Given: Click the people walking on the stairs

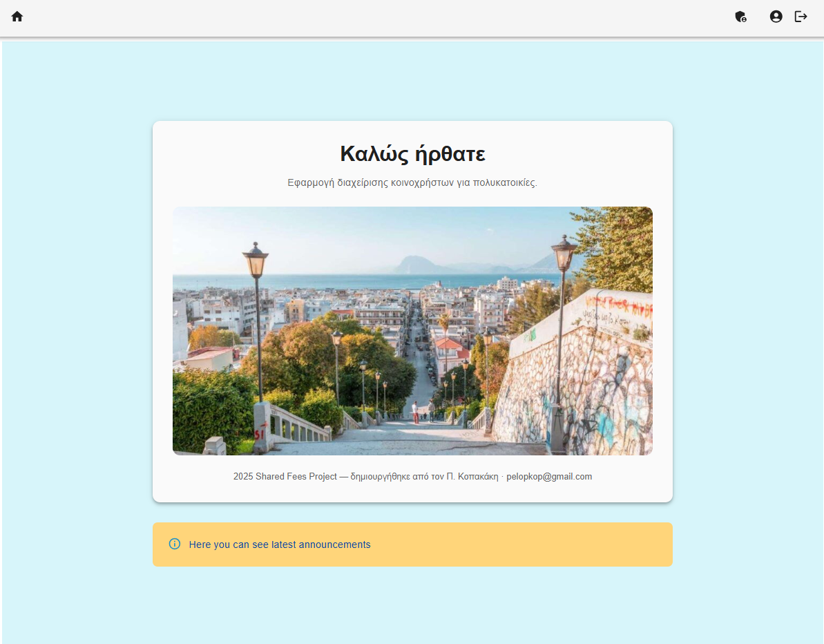Looking at the screenshot, I should 422,412.
